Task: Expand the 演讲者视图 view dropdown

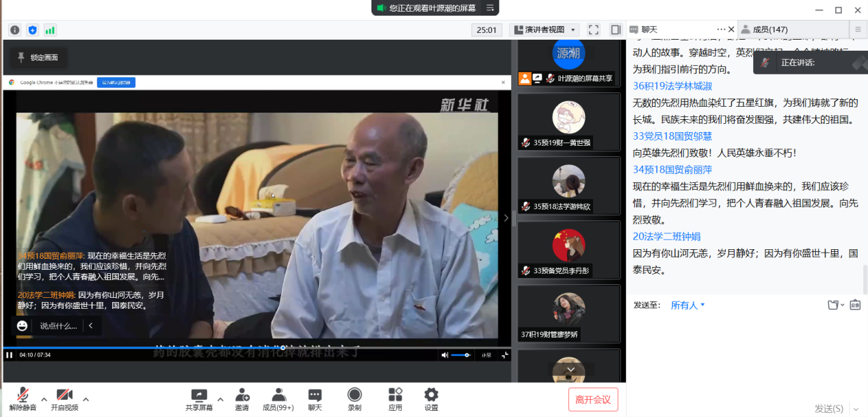Action: (x=544, y=30)
